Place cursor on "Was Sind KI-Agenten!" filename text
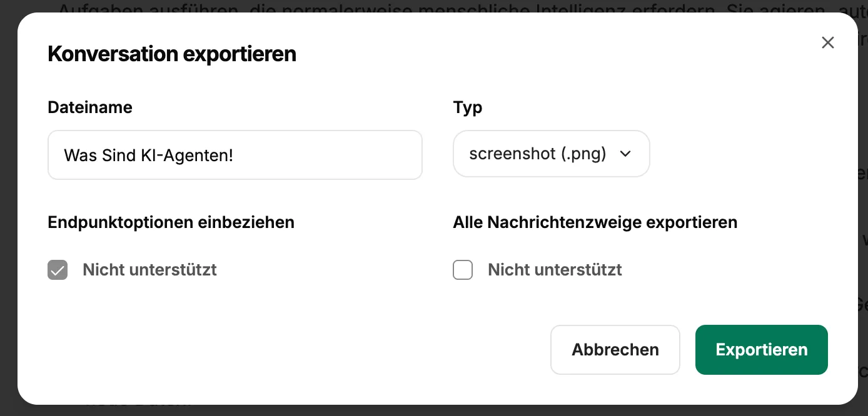 pyautogui.click(x=148, y=155)
